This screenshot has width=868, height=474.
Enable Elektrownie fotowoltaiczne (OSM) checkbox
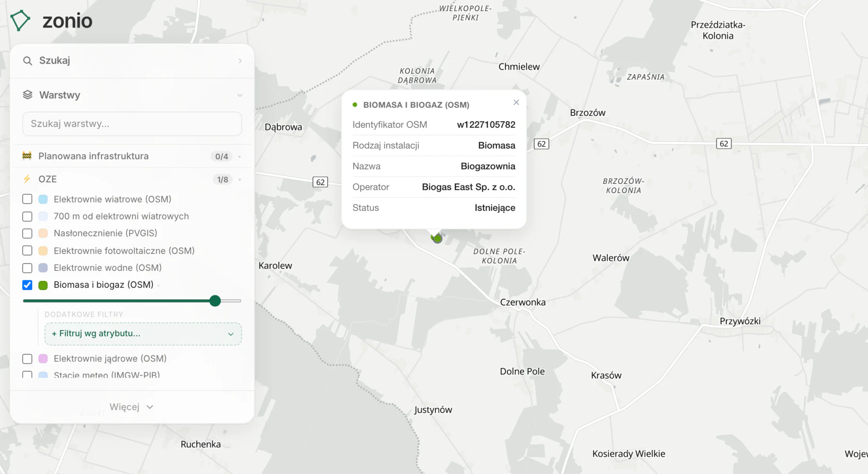click(27, 251)
